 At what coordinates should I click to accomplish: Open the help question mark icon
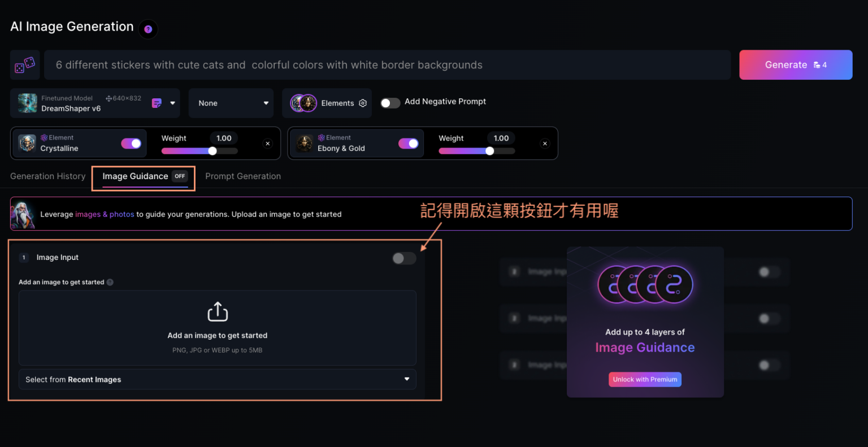point(148,29)
